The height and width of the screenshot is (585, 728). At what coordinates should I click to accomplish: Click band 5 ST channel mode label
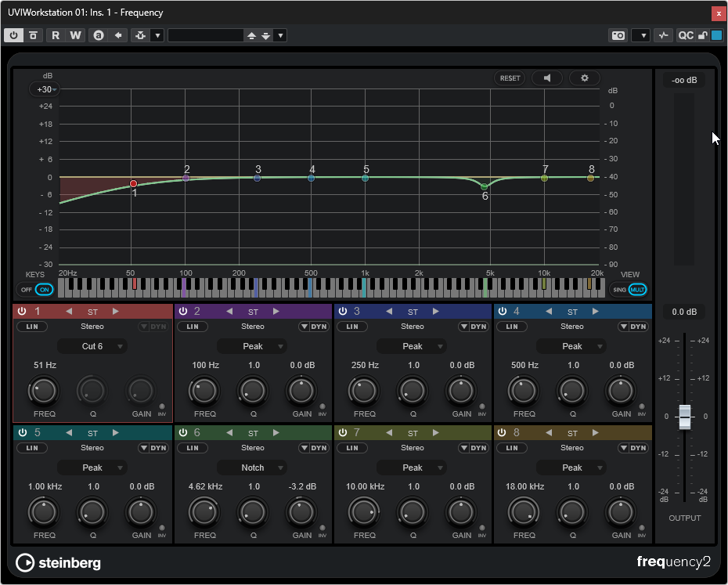(93, 433)
